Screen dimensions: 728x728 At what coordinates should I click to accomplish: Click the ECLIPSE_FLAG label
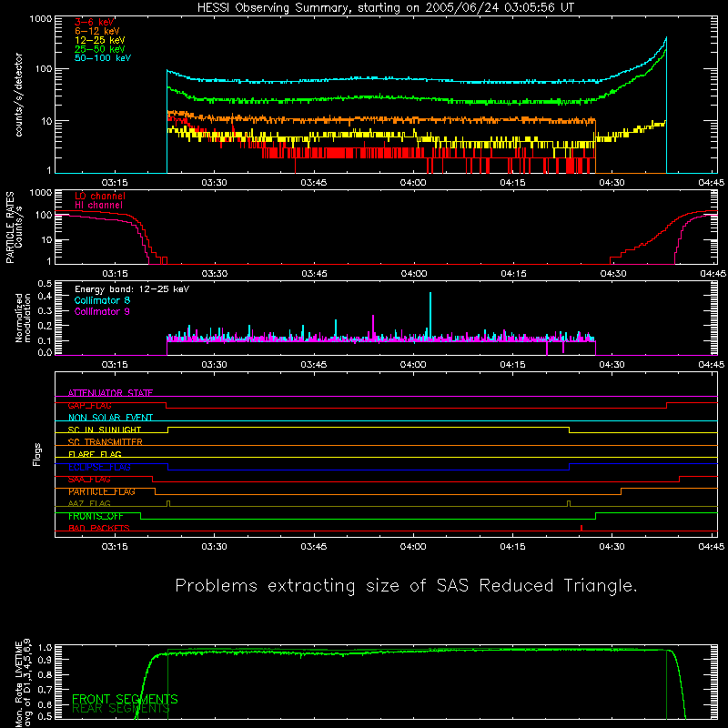coord(99,467)
